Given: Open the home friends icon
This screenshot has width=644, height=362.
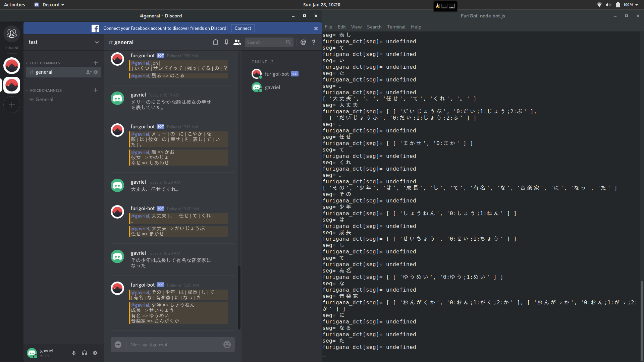Looking at the screenshot, I should (12, 34).
